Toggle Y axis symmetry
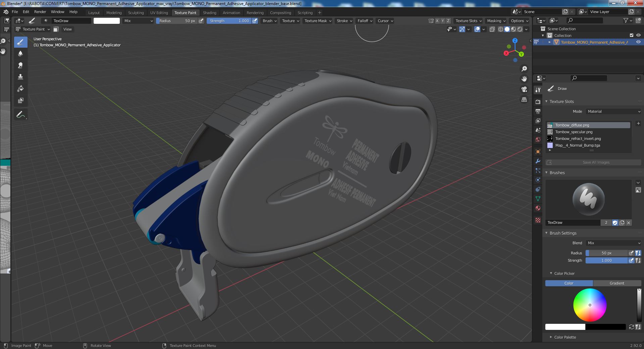The height and width of the screenshot is (349, 644). 443,21
